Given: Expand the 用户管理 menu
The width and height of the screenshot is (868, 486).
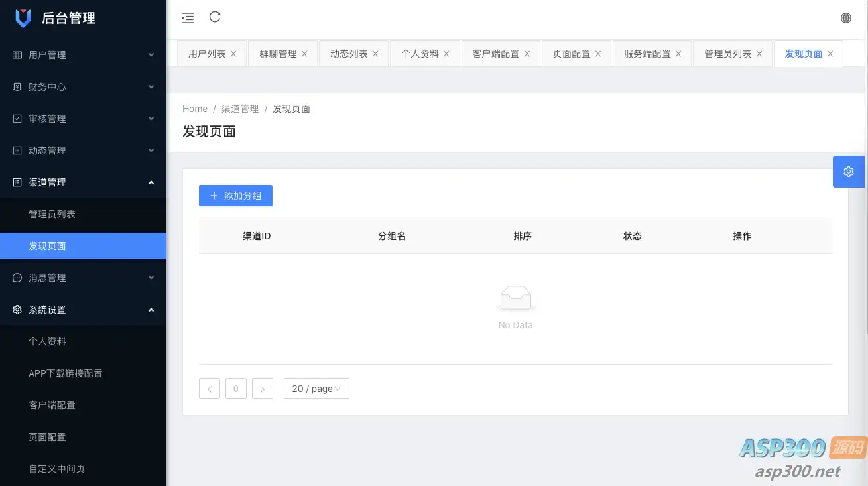Looking at the screenshot, I should pos(151,55).
